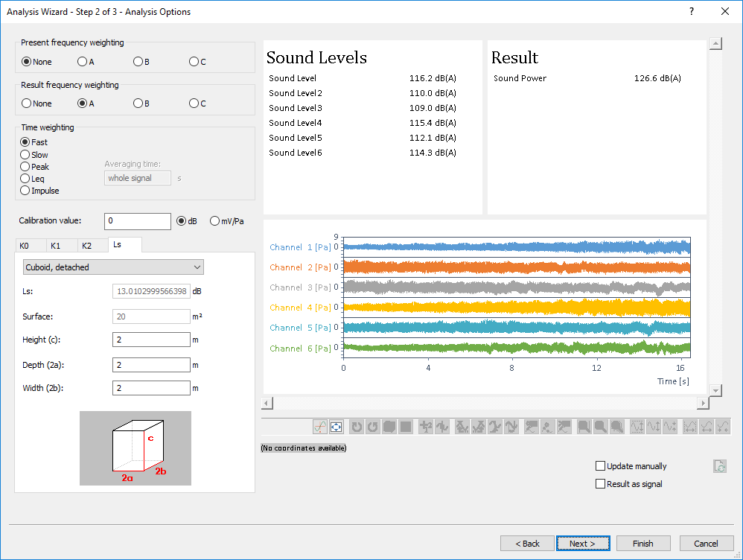The width and height of the screenshot is (743, 560).
Task: Click dashed-box sine with horizontal arrow icon
Action: click(690, 427)
